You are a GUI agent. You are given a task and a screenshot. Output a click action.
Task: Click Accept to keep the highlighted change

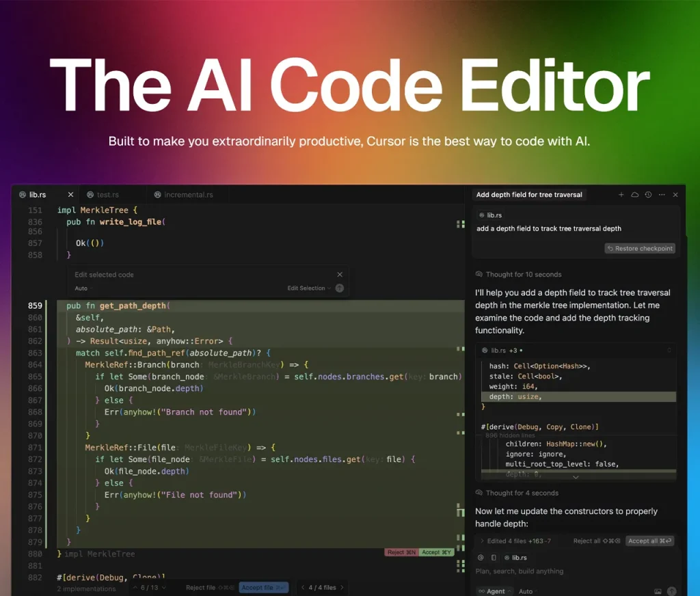pos(436,552)
